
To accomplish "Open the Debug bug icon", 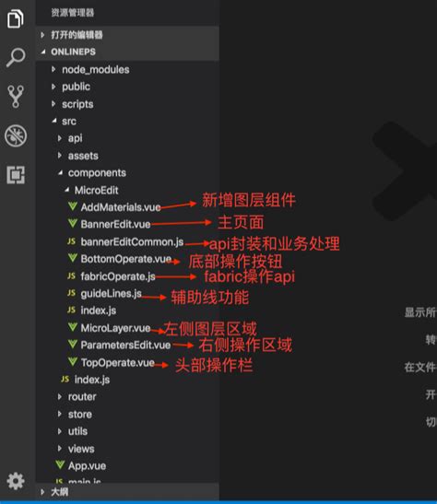I will pos(16,135).
